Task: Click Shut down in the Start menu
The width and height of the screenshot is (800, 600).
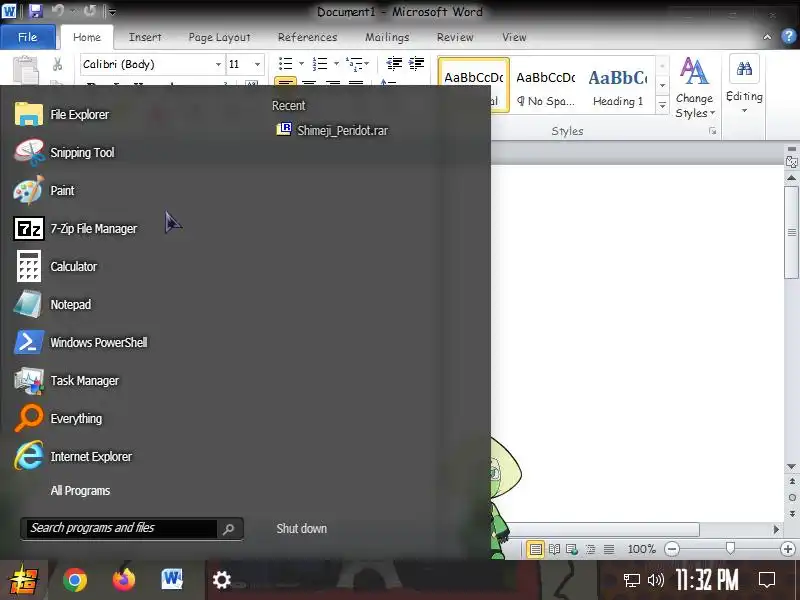Action: pyautogui.click(x=302, y=529)
